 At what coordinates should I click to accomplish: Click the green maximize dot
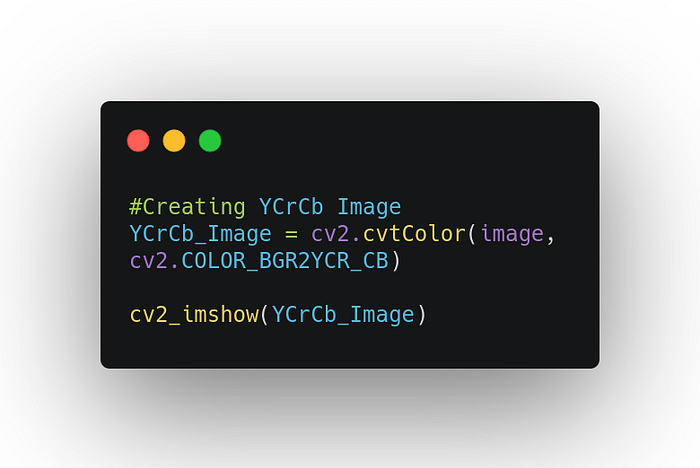tap(210, 141)
